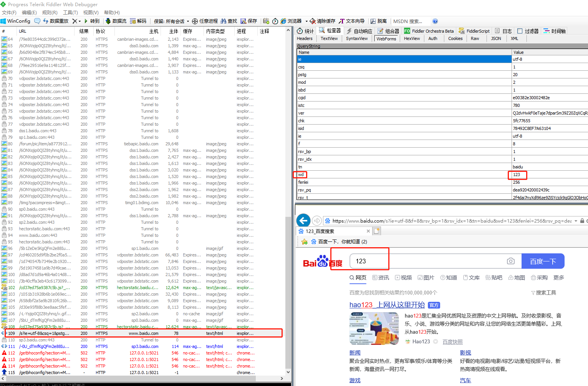The height and width of the screenshot is (386, 588).
Task: Click the 数据重放 replay button
Action: pyautogui.click(x=56, y=21)
